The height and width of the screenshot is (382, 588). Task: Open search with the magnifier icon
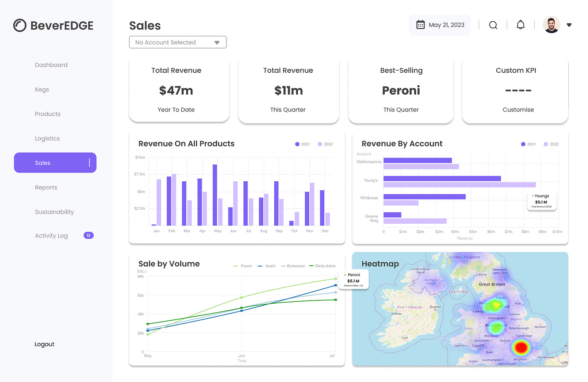point(493,25)
